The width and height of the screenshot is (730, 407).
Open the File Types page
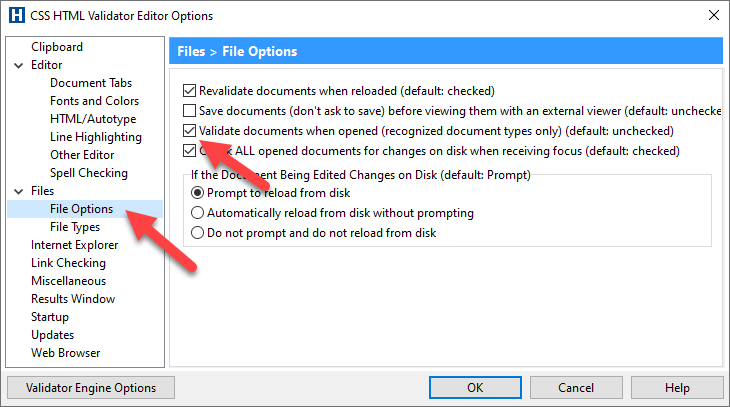point(75,227)
